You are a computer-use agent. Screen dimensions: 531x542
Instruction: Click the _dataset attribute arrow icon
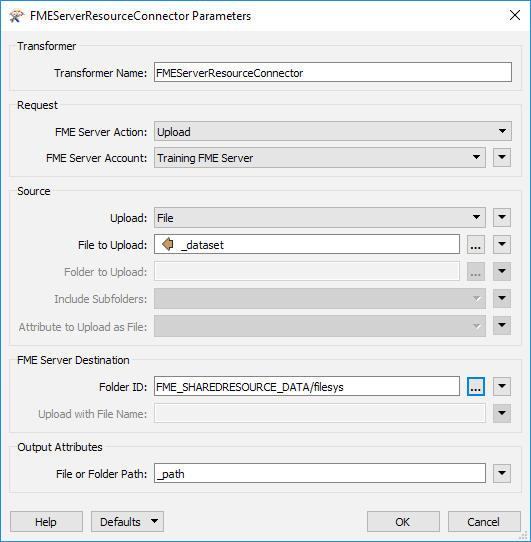[168, 244]
